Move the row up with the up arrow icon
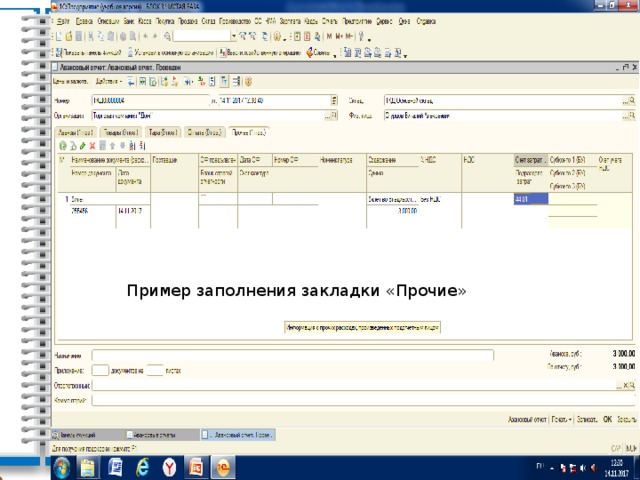 (x=112, y=146)
